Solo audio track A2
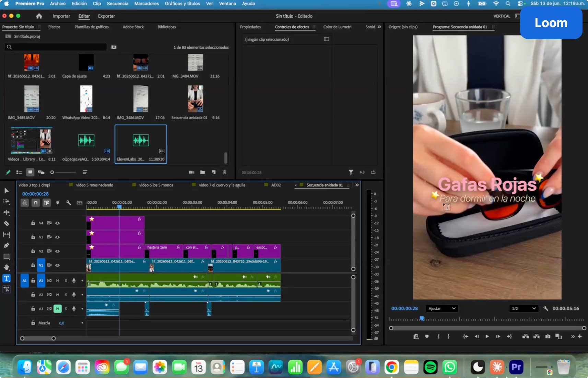The image size is (588, 378). (x=66, y=295)
